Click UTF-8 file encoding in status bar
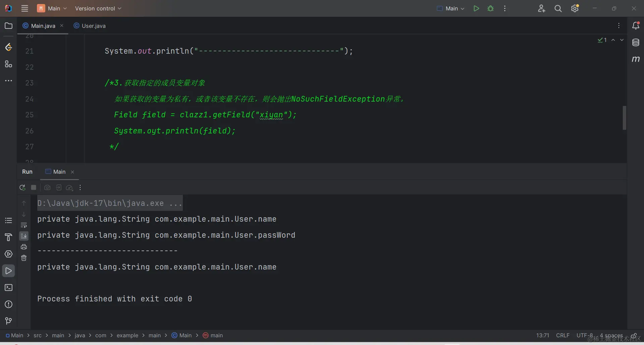Image resolution: width=644 pixels, height=345 pixels. (584, 335)
